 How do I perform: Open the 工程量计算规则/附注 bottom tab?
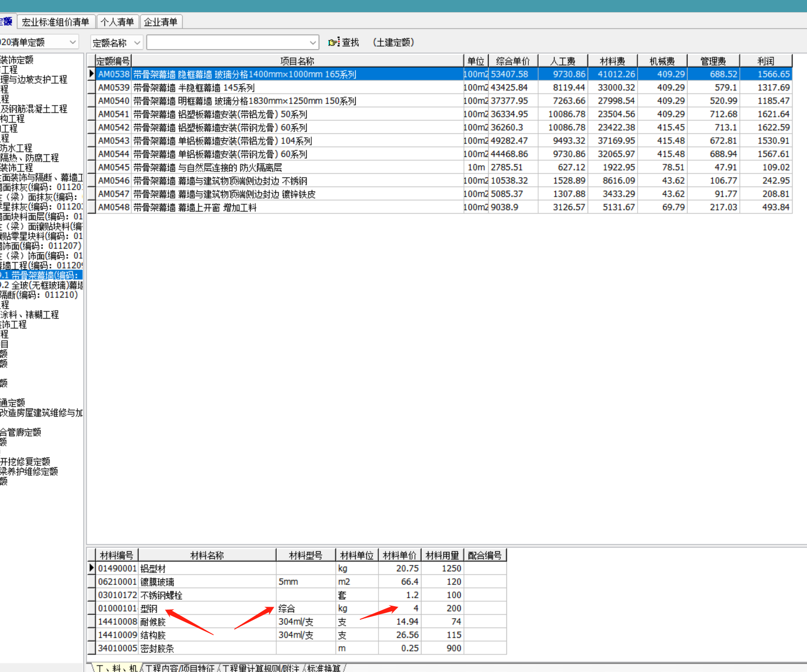click(x=261, y=668)
